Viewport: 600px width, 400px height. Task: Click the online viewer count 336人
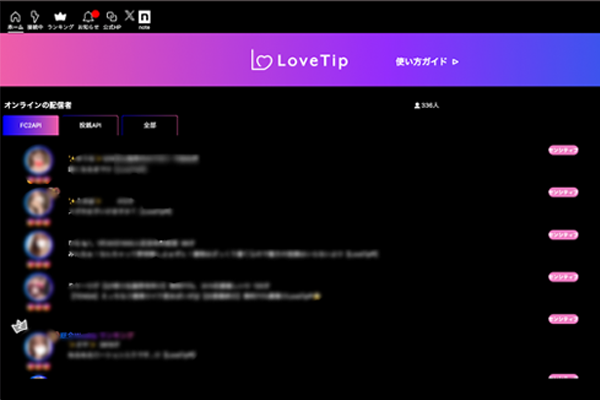(x=427, y=105)
